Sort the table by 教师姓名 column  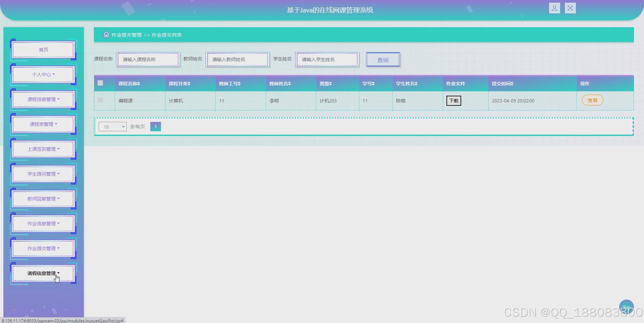[280, 83]
